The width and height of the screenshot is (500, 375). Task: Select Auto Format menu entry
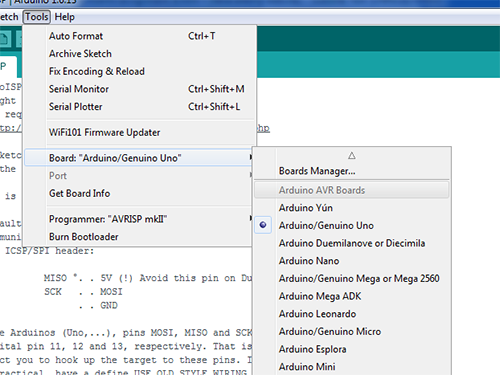click(x=138, y=36)
